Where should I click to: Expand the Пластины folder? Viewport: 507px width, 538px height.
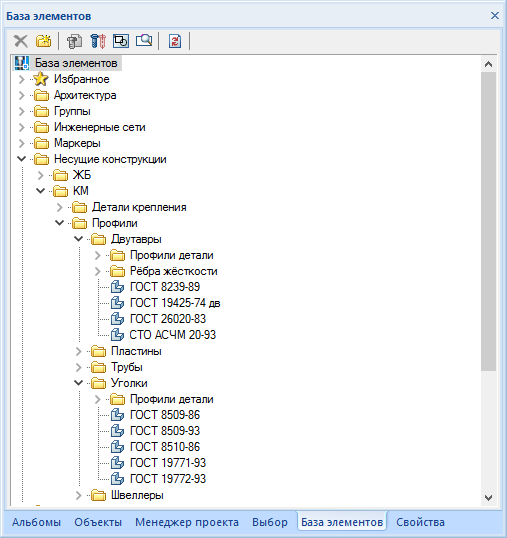point(79,351)
